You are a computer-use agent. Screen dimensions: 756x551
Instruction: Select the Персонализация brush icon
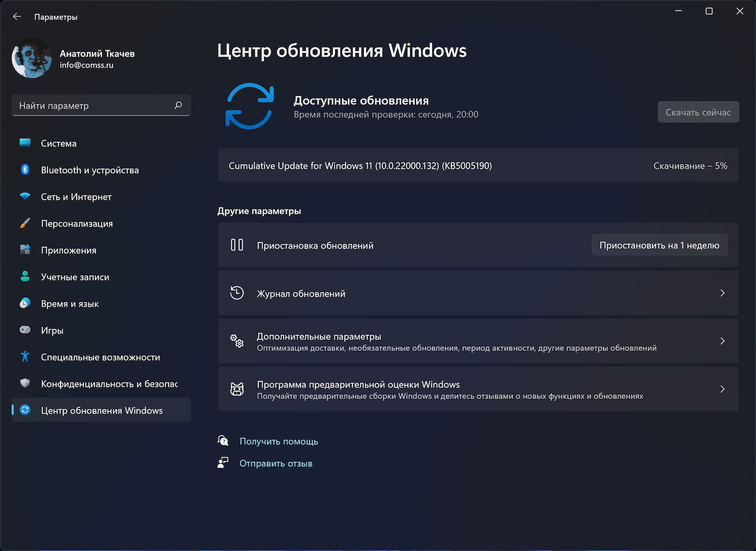tap(25, 223)
